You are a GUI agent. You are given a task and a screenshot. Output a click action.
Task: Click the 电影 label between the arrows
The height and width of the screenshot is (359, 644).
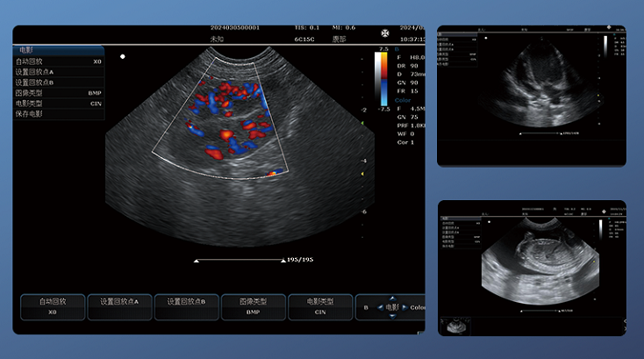coord(392,307)
